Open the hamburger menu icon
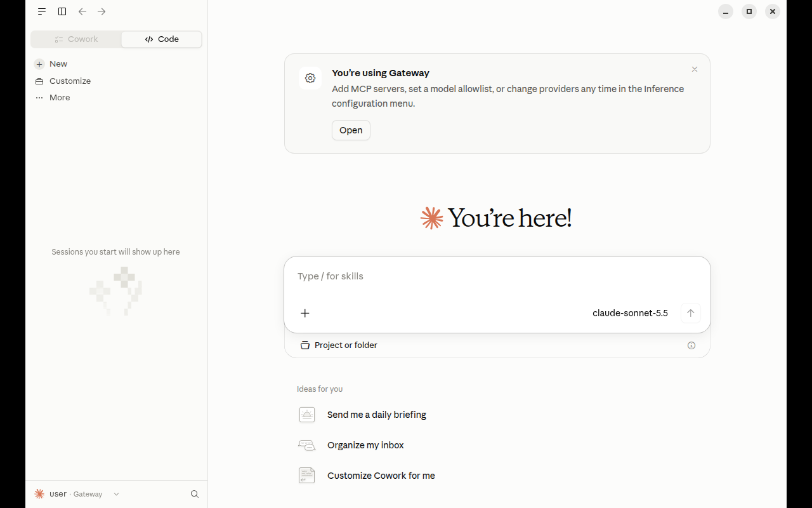This screenshot has height=508, width=812. tap(42, 11)
